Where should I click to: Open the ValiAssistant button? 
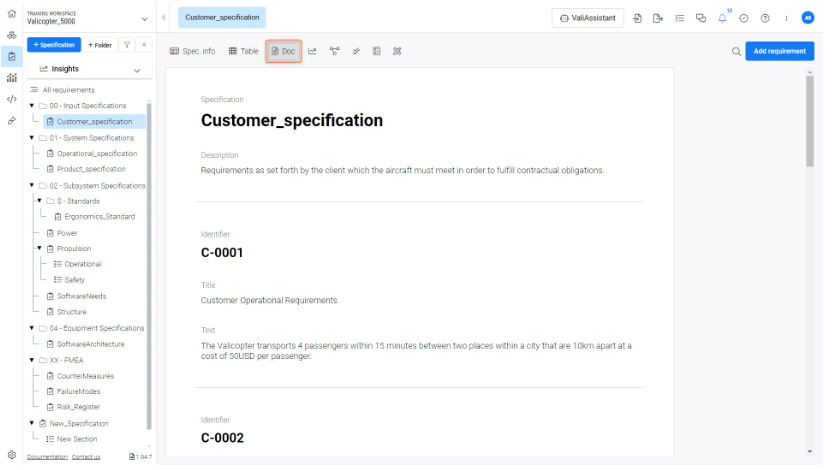(x=587, y=18)
